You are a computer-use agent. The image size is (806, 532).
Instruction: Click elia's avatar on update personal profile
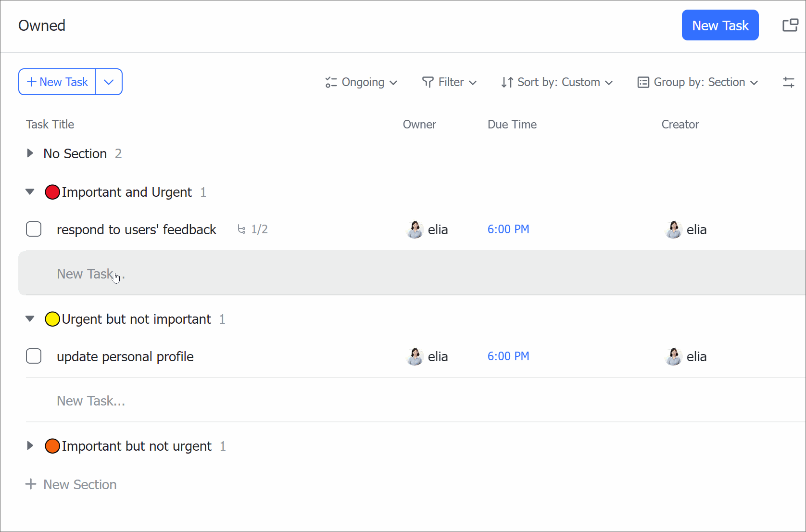[x=414, y=356]
